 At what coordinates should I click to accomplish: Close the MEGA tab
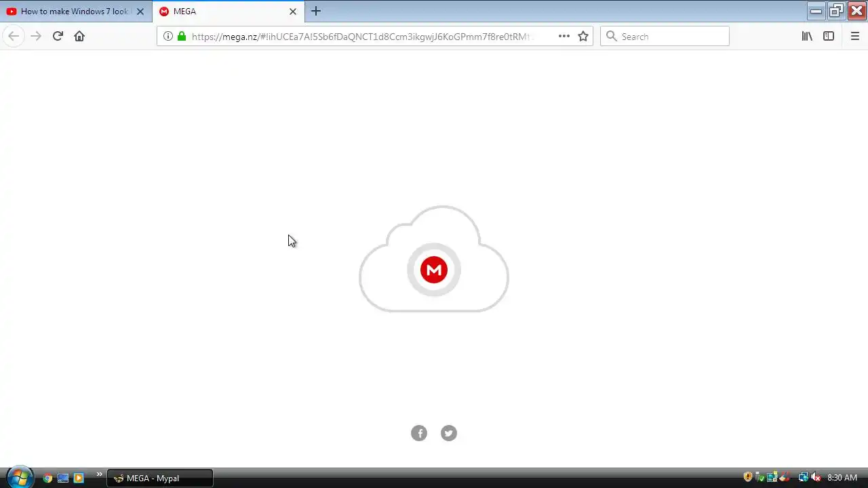tap(293, 12)
